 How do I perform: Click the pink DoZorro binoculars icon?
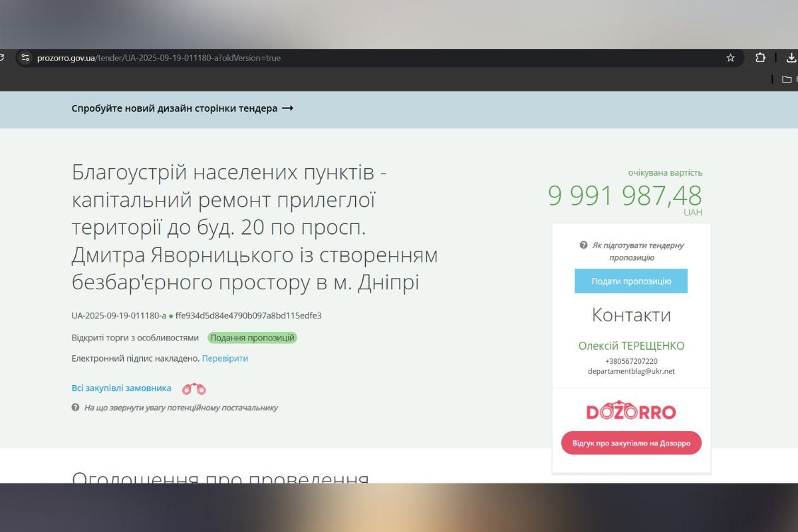pyautogui.click(x=193, y=388)
